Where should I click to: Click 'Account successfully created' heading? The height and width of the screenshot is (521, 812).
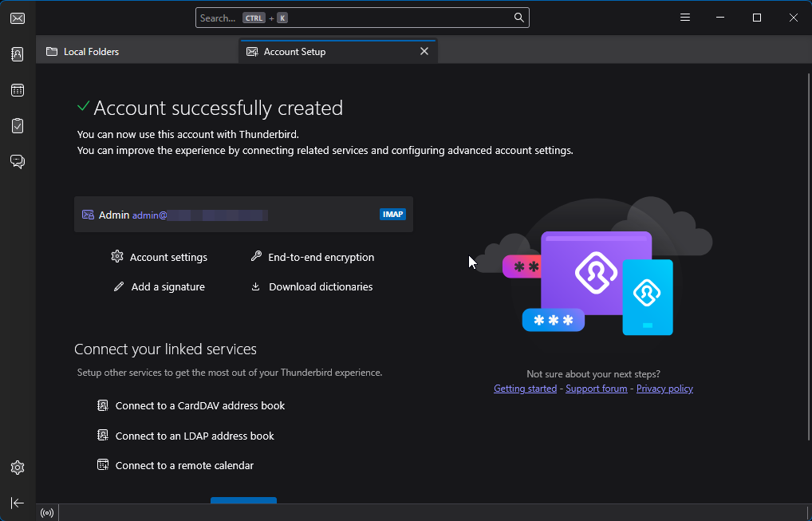click(x=218, y=108)
